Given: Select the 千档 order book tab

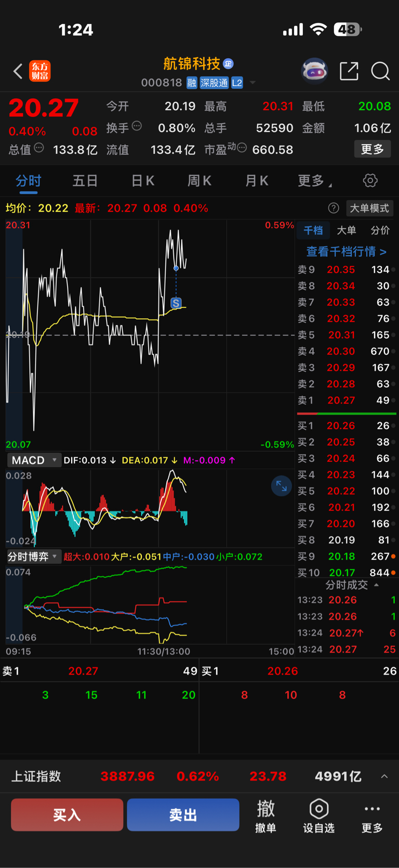Looking at the screenshot, I should (313, 230).
